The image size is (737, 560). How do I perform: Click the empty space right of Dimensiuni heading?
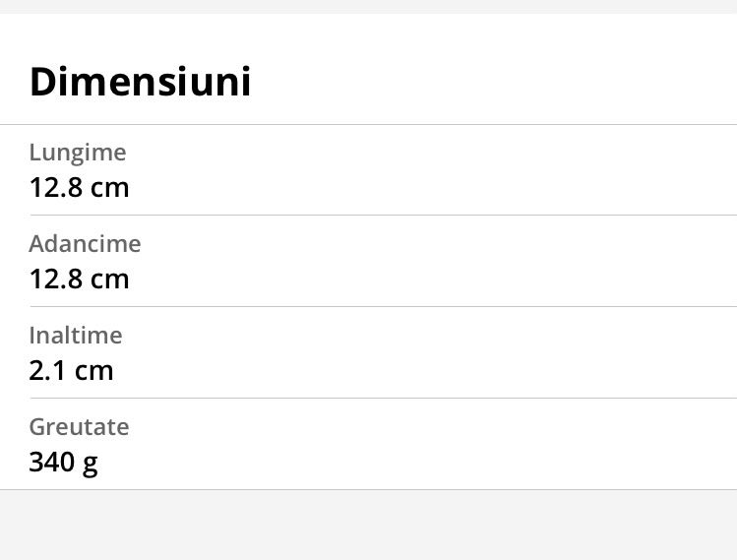coord(492,82)
